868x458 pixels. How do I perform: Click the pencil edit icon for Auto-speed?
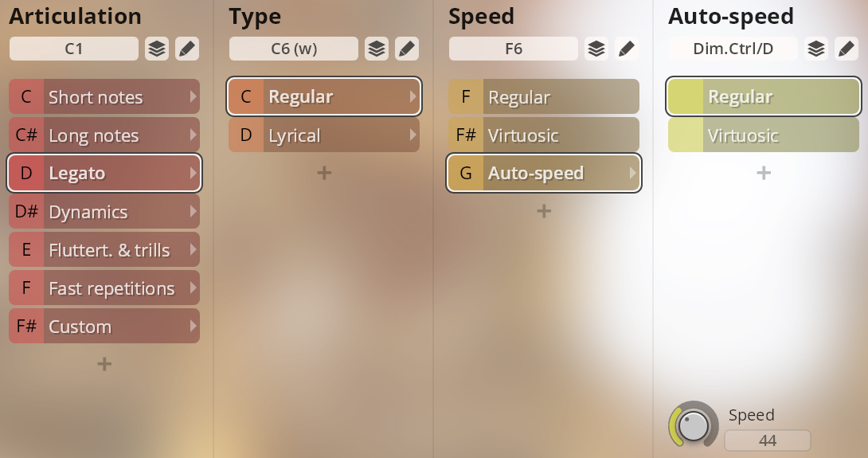point(846,49)
